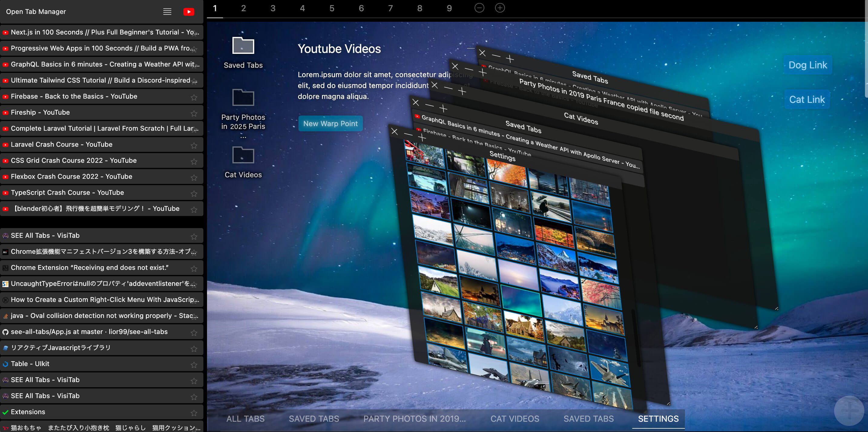The image size is (868, 432).
Task: Star the Table - UIkit tab entry
Action: pyautogui.click(x=194, y=365)
